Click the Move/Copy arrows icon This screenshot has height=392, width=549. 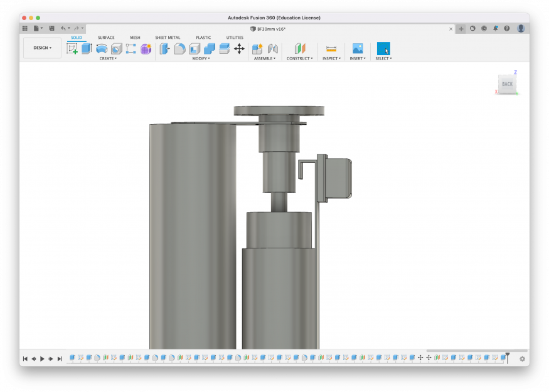(x=239, y=48)
